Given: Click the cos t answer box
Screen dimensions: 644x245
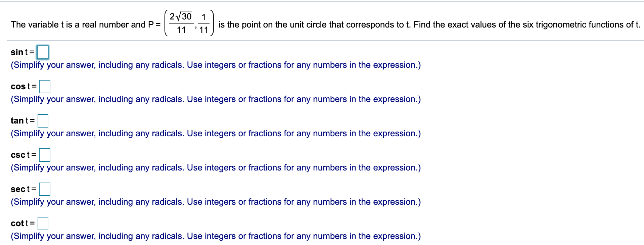Looking at the screenshot, I should point(45,87).
